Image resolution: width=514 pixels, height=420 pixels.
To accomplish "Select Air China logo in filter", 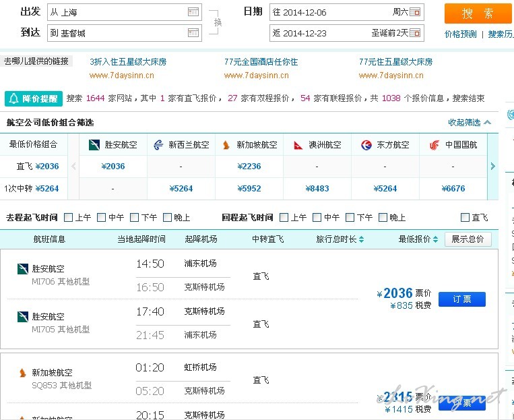I will pyautogui.click(x=435, y=145).
